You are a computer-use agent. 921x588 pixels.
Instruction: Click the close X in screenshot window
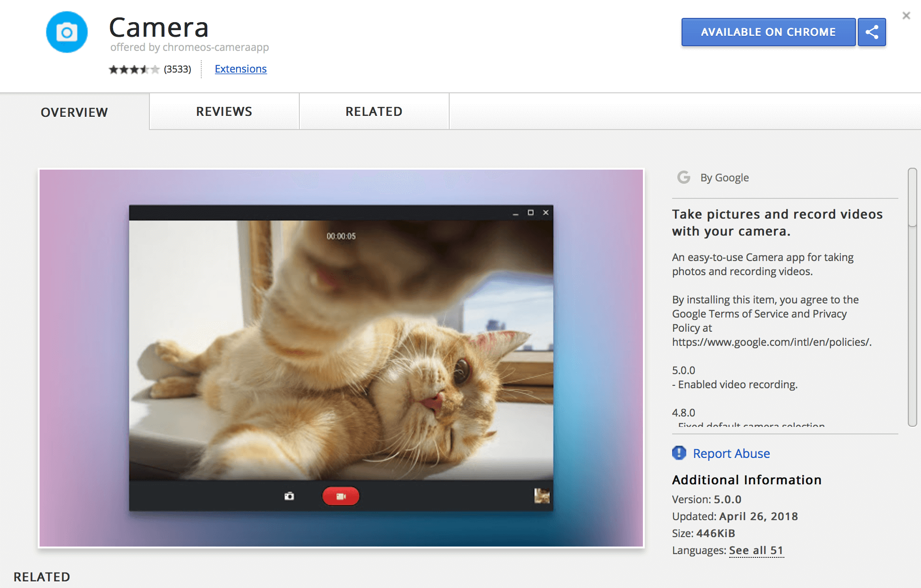coord(546,212)
